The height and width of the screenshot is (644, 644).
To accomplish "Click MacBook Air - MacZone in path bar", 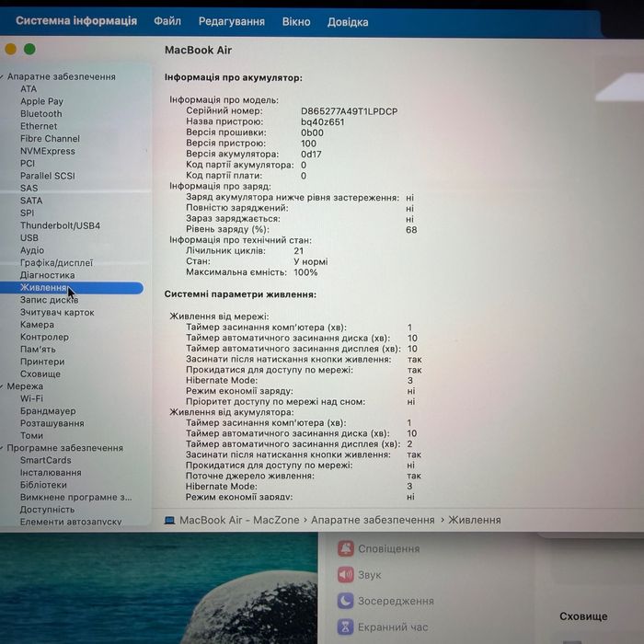I will point(239,520).
